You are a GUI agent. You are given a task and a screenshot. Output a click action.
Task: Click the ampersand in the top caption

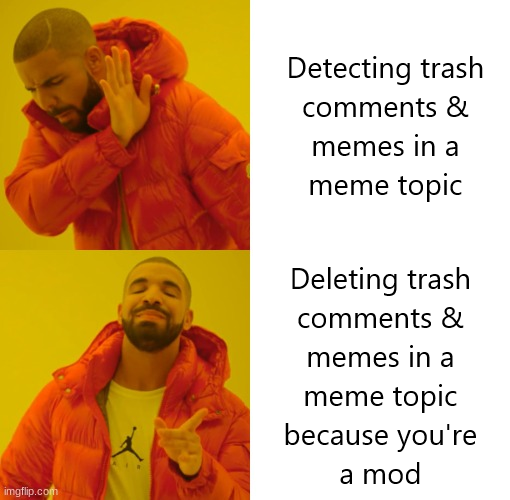point(457,107)
